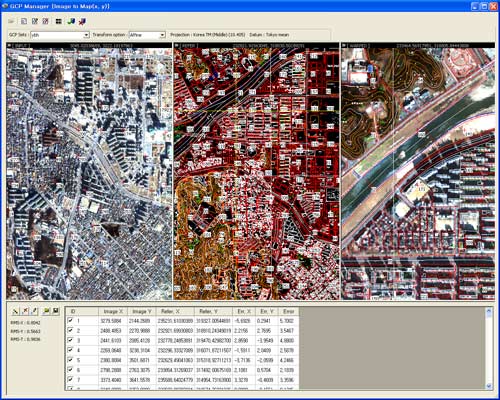Click the open GCP folder icon beside save
This screenshot has width=500, height=400.
tap(46, 311)
